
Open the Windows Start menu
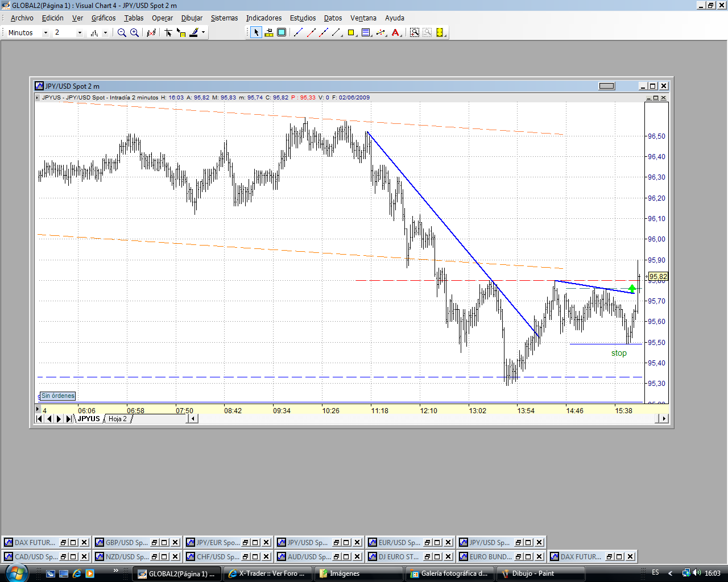[16, 572]
